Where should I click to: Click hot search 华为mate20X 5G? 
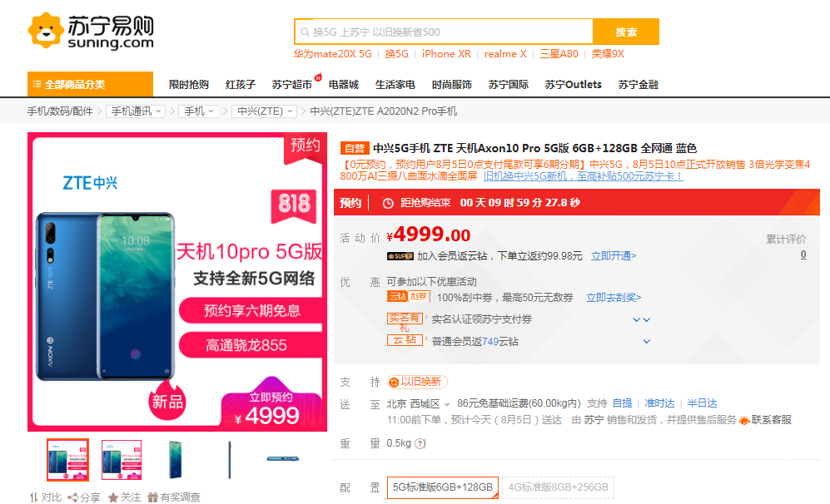click(333, 54)
